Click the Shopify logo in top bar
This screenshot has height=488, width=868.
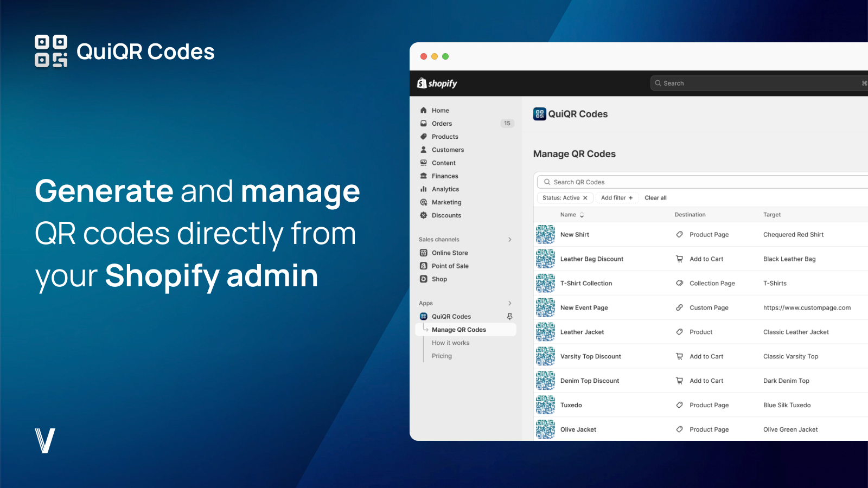pyautogui.click(x=437, y=84)
